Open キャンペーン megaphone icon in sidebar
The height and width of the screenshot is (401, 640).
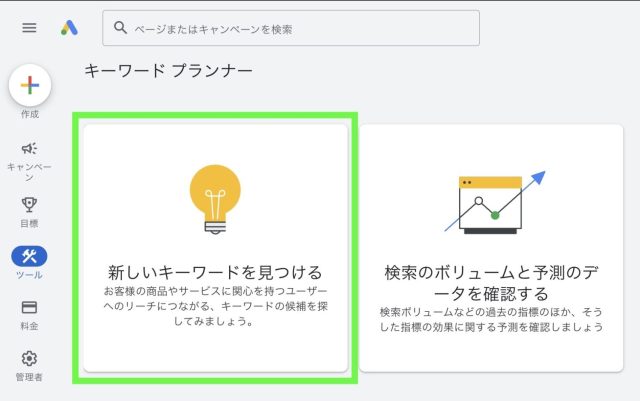29,148
